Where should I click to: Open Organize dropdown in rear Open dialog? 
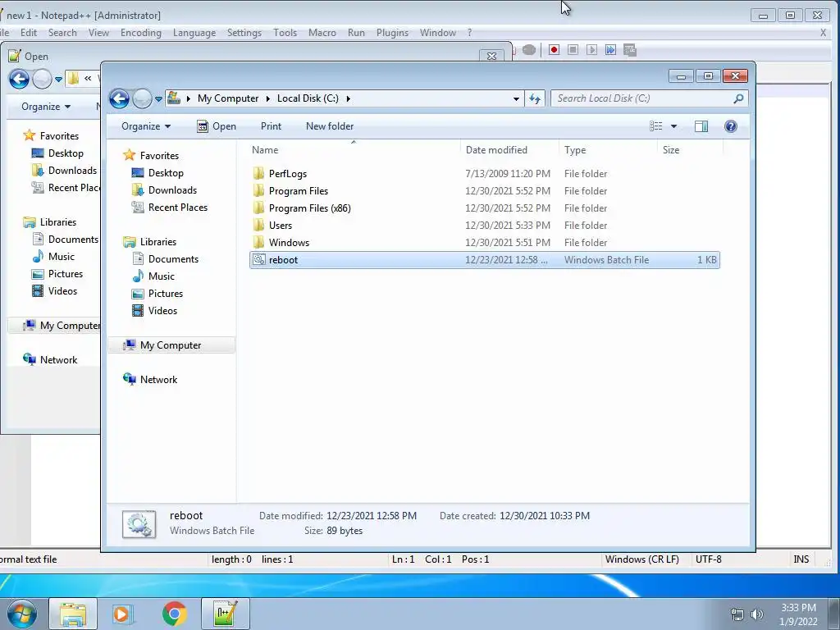pos(46,107)
